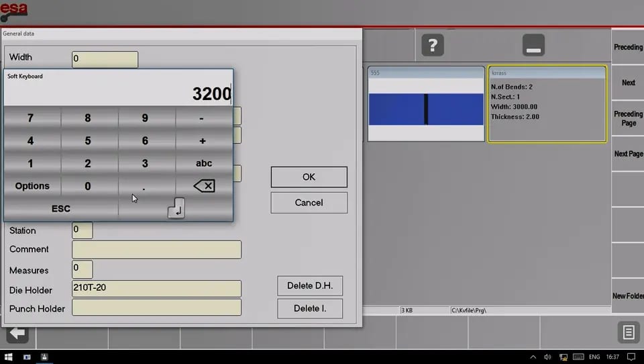Click the Preceding Page side button

tap(628, 118)
